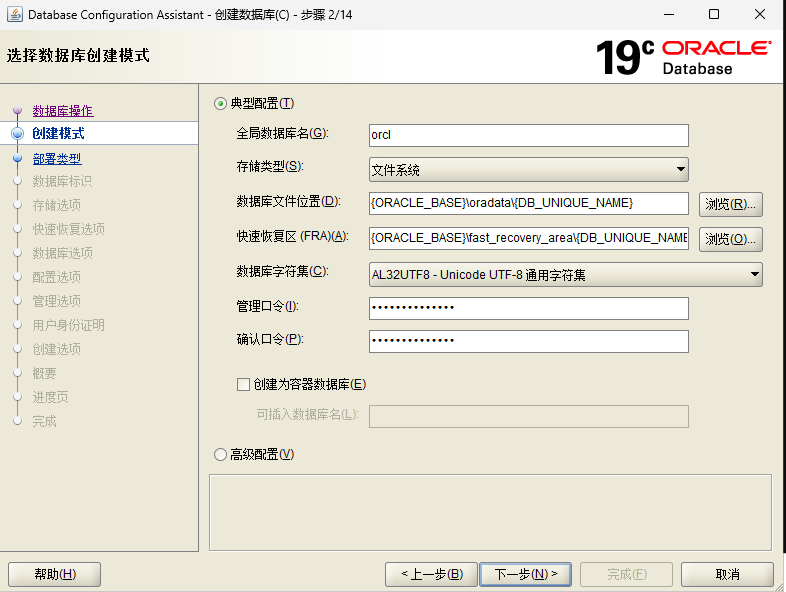Viewport: 786px width, 592px height.
Task: Click the 存储选项 step text
Action: coord(57,205)
